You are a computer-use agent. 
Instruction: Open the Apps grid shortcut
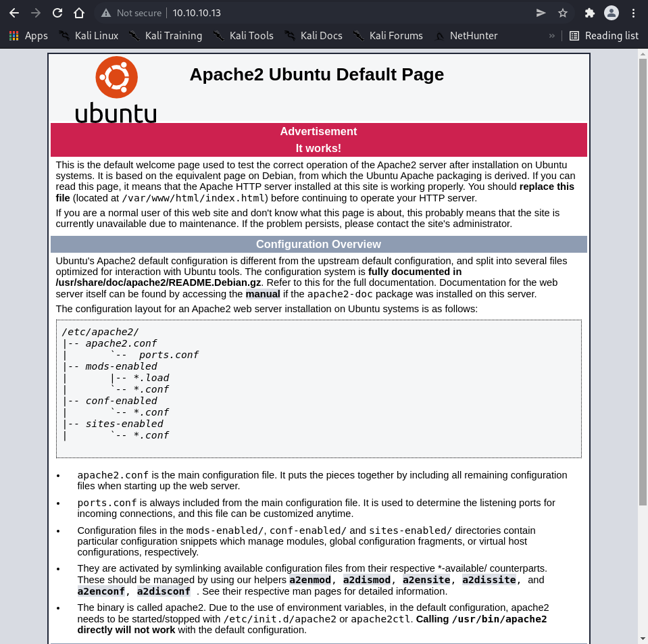28,36
